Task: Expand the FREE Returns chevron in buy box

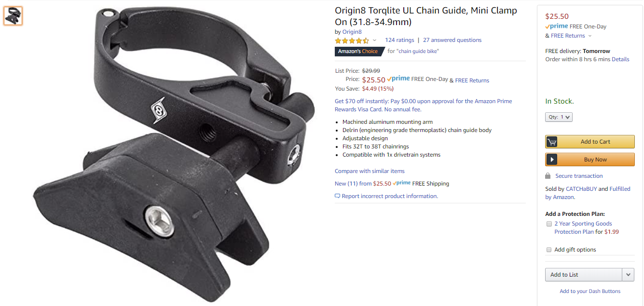Action: tap(589, 36)
